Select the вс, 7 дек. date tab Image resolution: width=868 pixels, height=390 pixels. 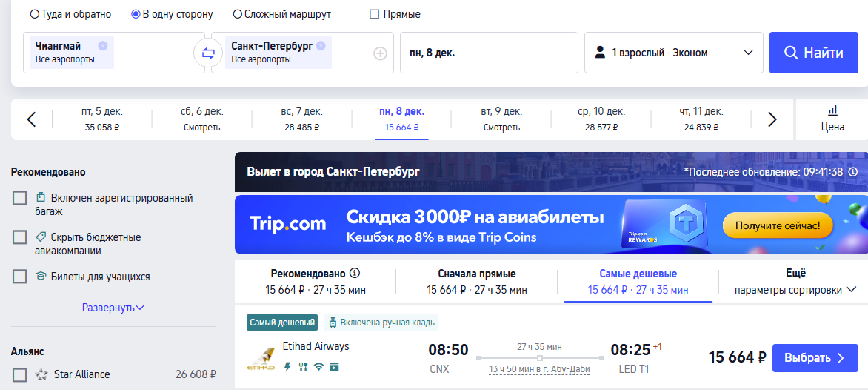[x=301, y=119]
